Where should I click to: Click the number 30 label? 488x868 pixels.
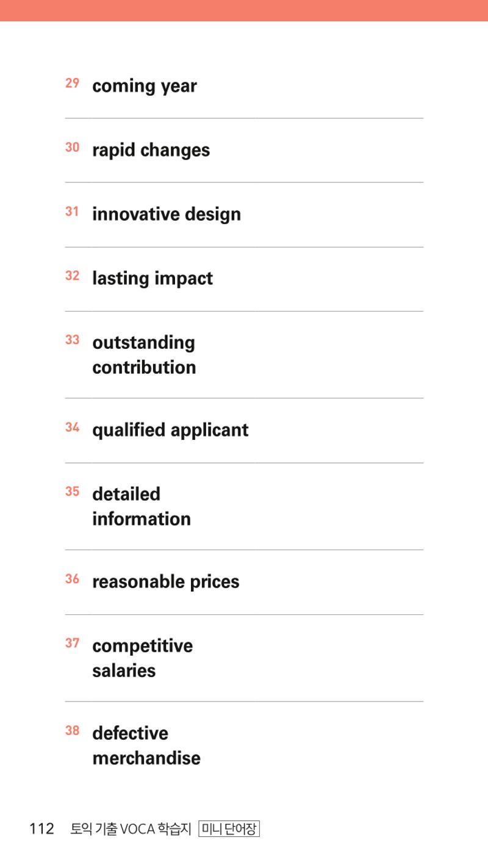pos(73,148)
